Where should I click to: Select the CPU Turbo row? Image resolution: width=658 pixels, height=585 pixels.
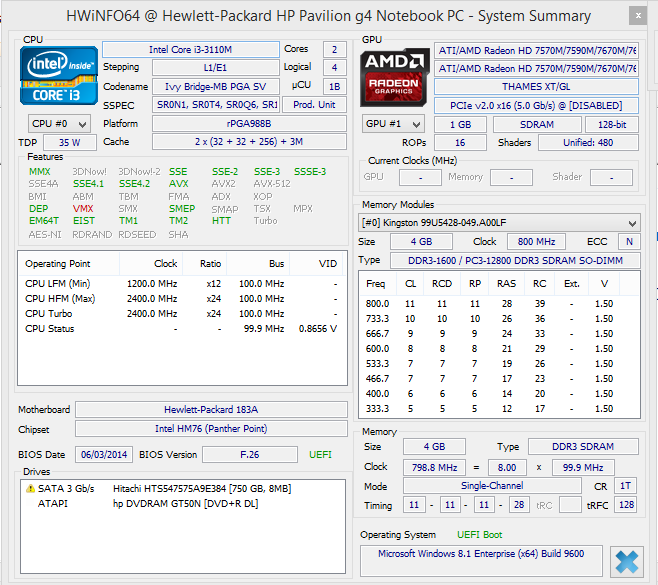(x=181, y=314)
